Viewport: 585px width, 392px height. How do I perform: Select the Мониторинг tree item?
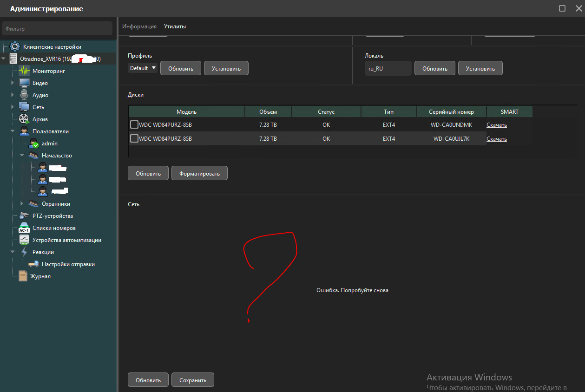pos(48,71)
